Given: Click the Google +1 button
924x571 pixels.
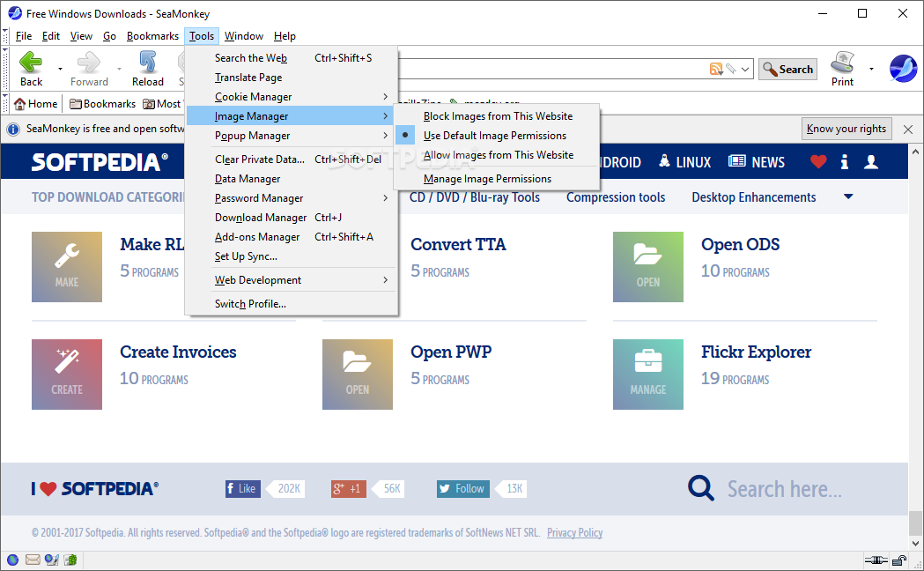Looking at the screenshot, I should click(x=348, y=488).
